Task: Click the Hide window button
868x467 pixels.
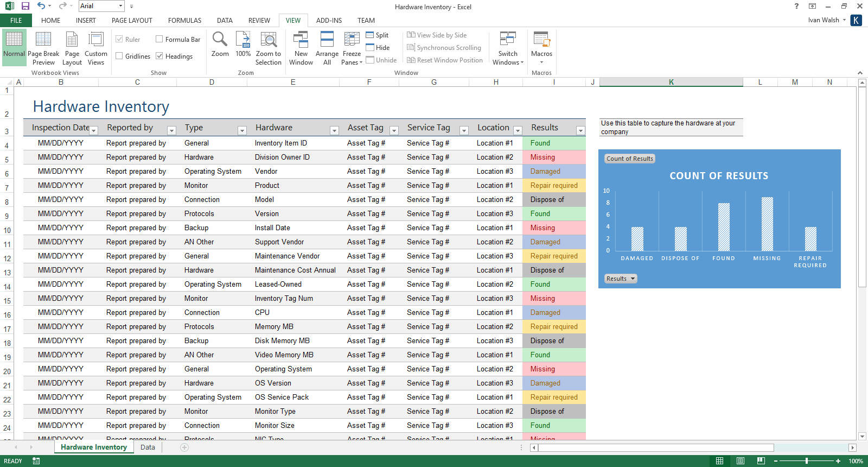Action: click(378, 48)
